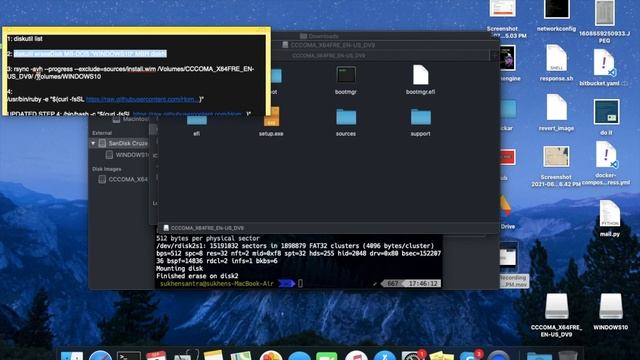The width and height of the screenshot is (640, 360).
Task: Open the Notes app in the Dock
Action: pos(213,355)
